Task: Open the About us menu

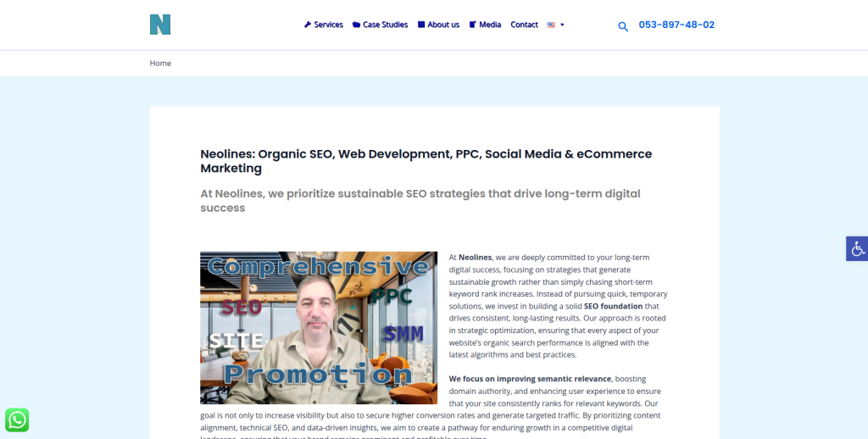Action: [438, 25]
